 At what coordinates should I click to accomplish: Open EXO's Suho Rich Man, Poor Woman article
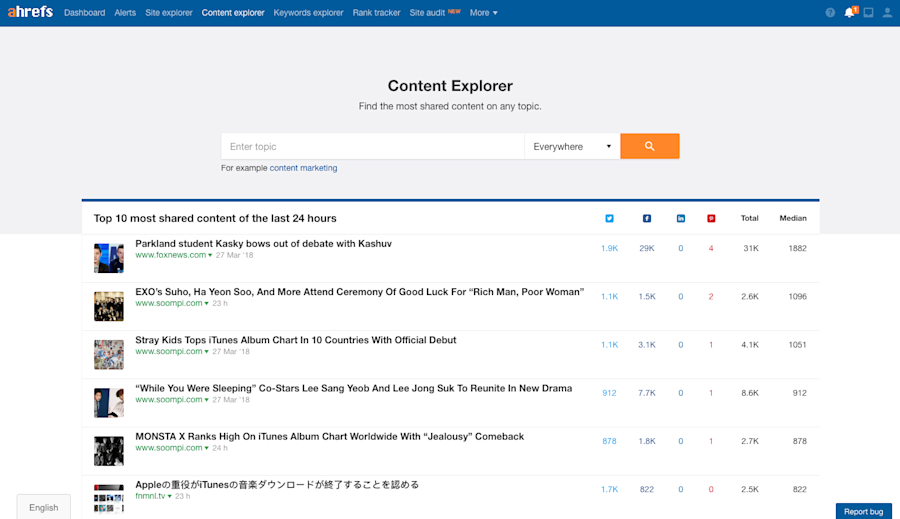pos(360,292)
